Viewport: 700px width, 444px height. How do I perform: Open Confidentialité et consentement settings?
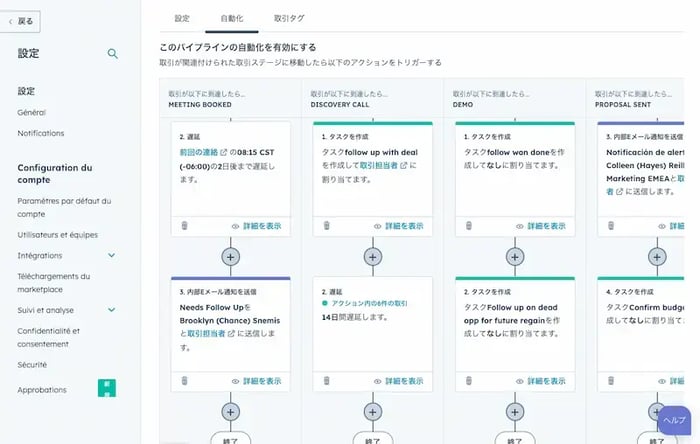click(x=49, y=337)
